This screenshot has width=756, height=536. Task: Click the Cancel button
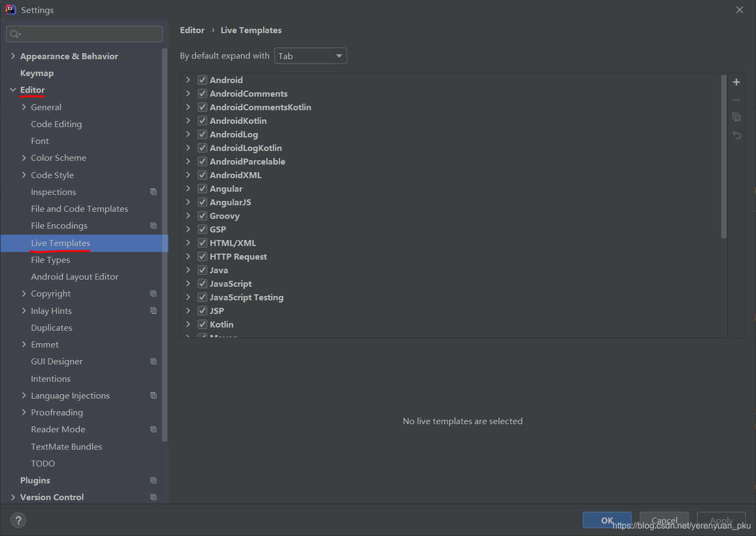(x=664, y=520)
